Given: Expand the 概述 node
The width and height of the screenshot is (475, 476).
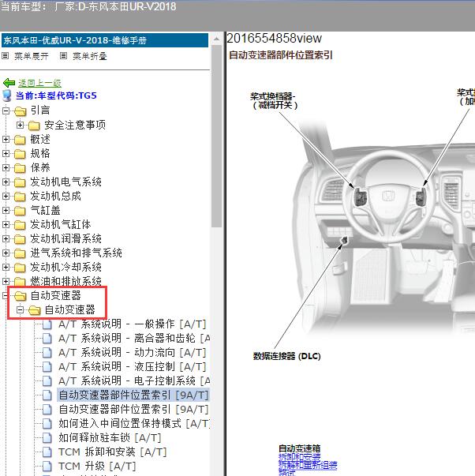Looking at the screenshot, I should coord(6,139).
